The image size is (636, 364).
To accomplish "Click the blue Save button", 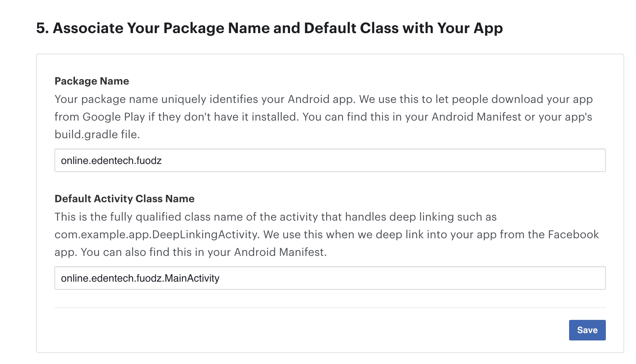I will pos(587,330).
